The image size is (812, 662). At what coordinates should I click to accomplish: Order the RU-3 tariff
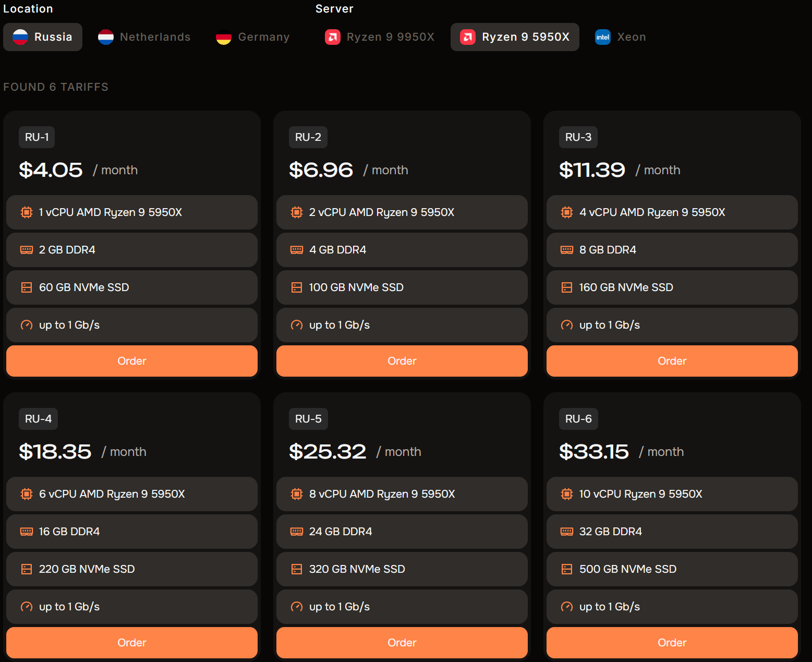coord(672,361)
